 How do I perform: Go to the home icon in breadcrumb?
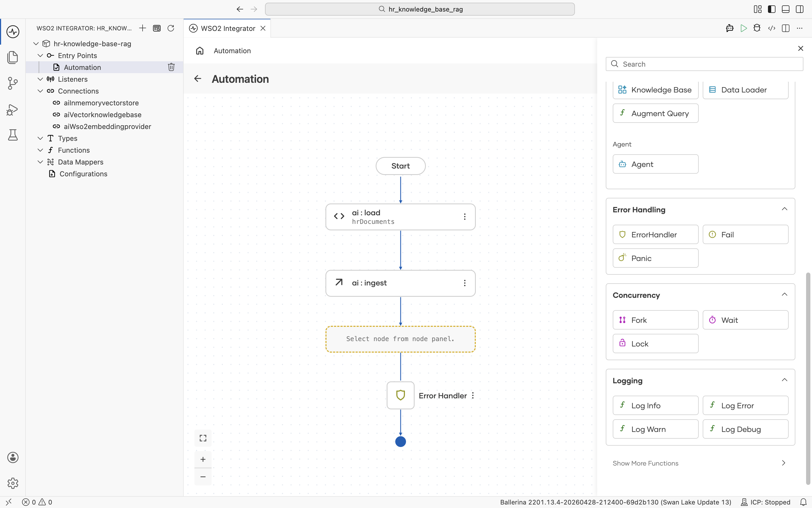click(200, 51)
